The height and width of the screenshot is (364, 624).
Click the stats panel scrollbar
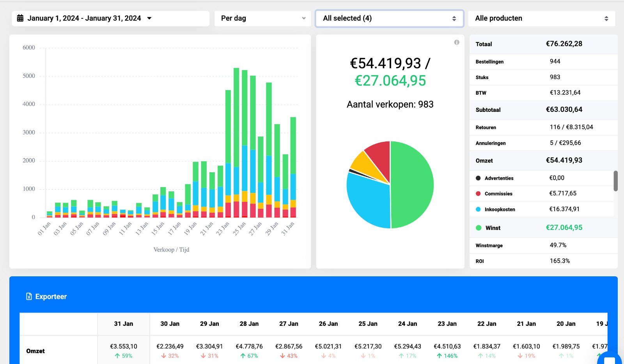click(x=615, y=181)
